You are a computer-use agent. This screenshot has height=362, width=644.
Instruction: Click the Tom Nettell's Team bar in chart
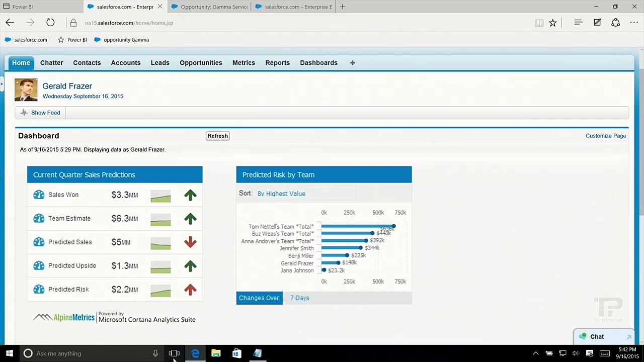pyautogui.click(x=358, y=226)
